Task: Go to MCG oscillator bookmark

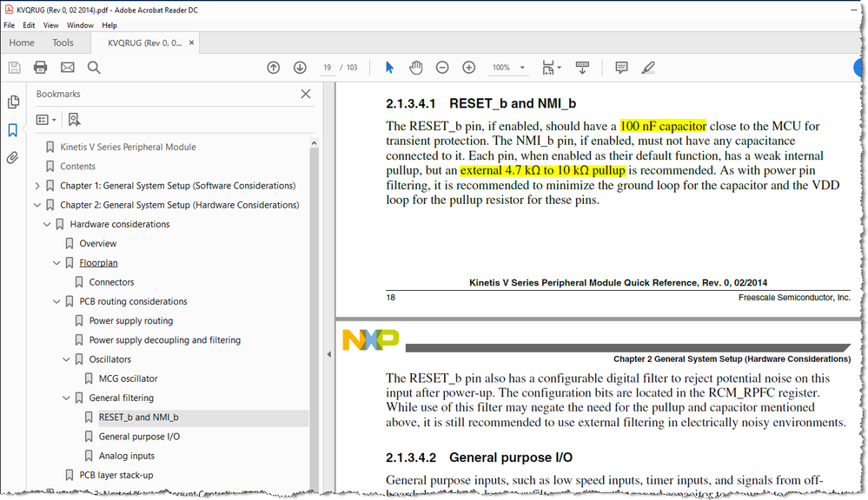Action: pos(129,378)
